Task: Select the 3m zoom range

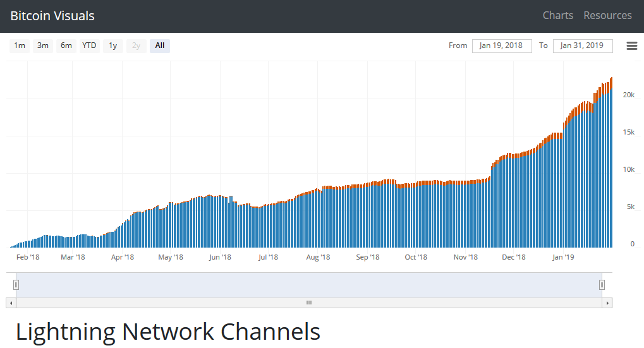Action: click(43, 45)
